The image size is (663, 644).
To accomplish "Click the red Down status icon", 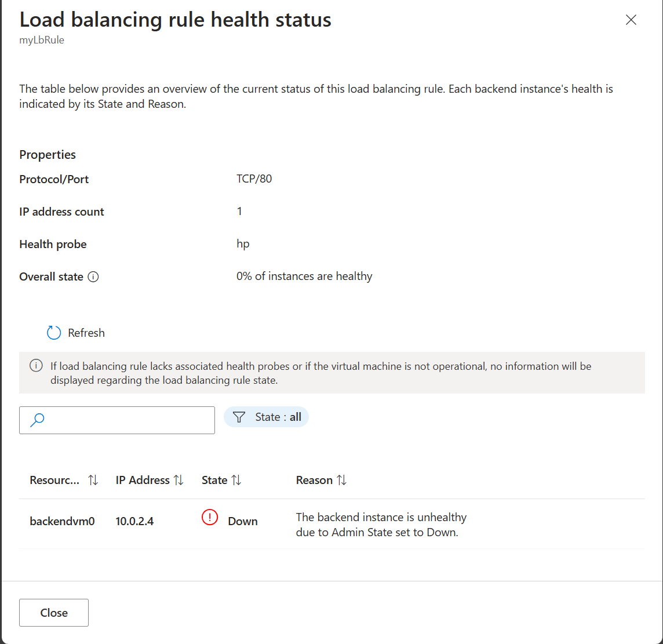I will tap(209, 517).
